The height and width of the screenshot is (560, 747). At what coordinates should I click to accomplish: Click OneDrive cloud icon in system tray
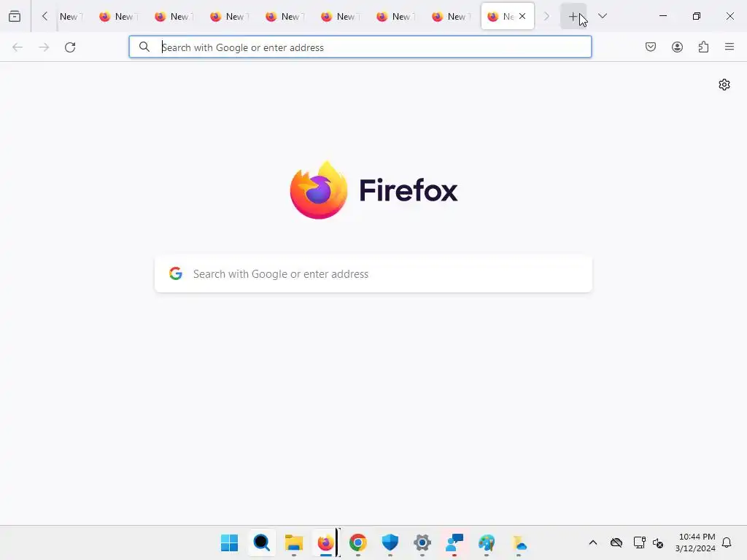coord(616,542)
